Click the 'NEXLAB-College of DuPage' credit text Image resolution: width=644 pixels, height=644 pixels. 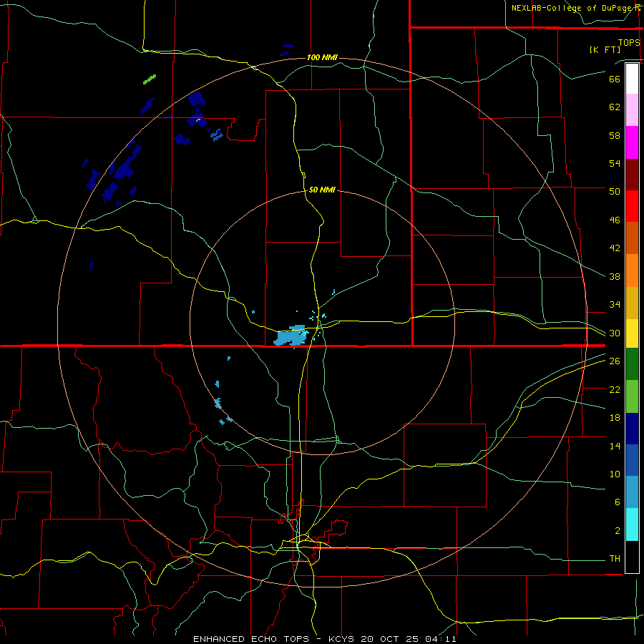coord(571,8)
